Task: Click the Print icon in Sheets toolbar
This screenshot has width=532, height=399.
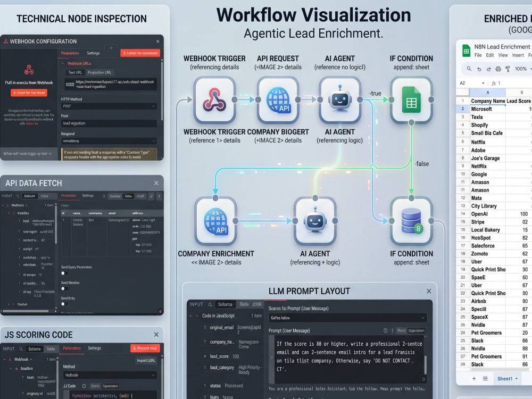Action: pos(498,69)
